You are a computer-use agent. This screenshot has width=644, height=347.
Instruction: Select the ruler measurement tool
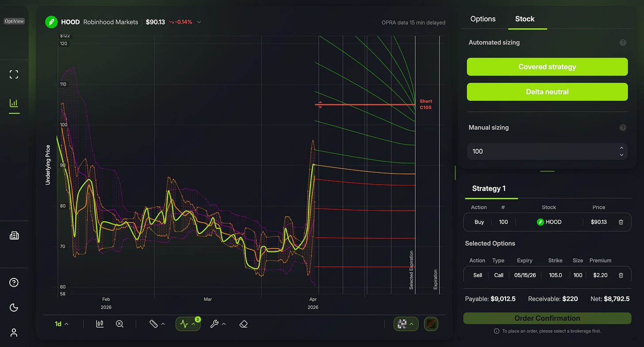coord(153,324)
